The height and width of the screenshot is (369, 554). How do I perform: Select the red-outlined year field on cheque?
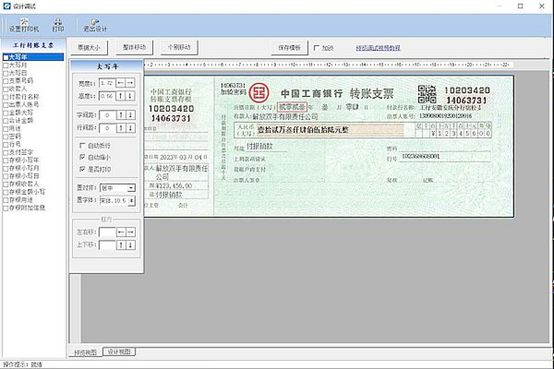tap(292, 107)
